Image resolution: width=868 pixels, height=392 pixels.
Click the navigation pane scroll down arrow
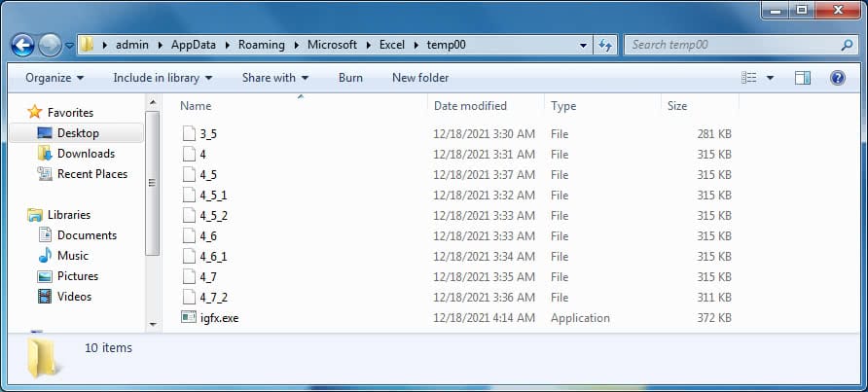(153, 325)
